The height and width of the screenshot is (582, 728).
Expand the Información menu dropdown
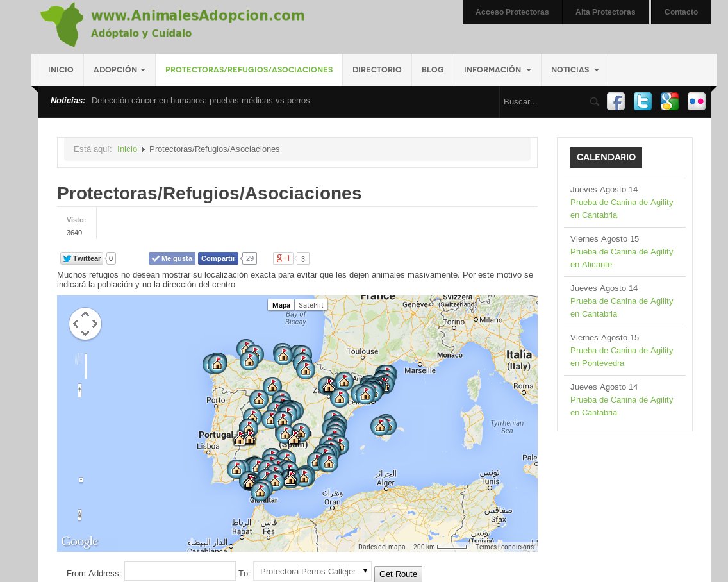(x=497, y=70)
